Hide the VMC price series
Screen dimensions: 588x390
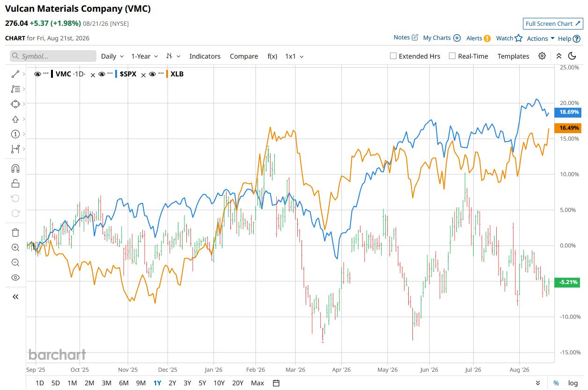37,74
